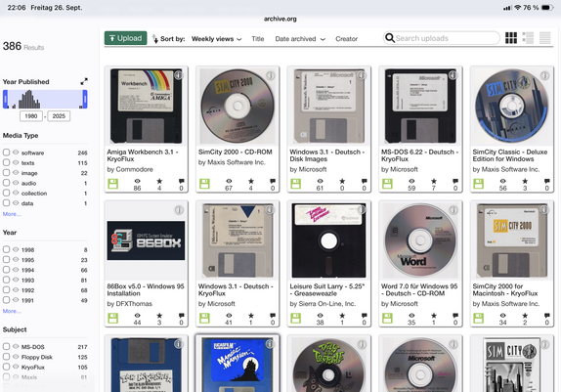The height and width of the screenshot is (392, 561).
Task: Click the 1980 start year field
Action: [x=31, y=116]
